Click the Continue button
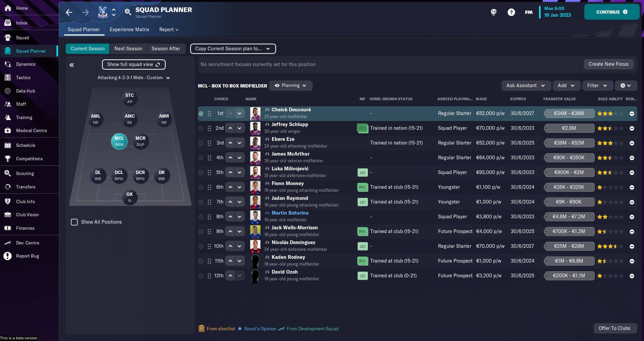The image size is (644, 341). tap(611, 12)
